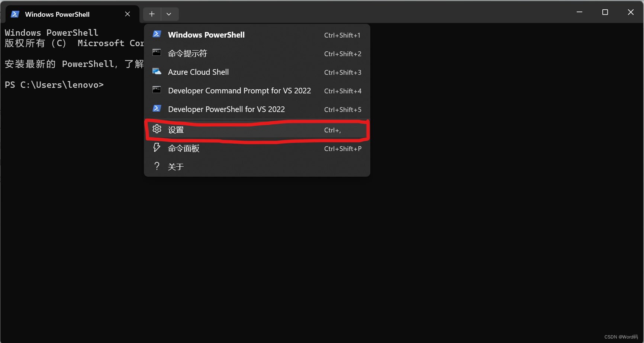Click Windows PowerShell menu item icon

[x=157, y=34]
